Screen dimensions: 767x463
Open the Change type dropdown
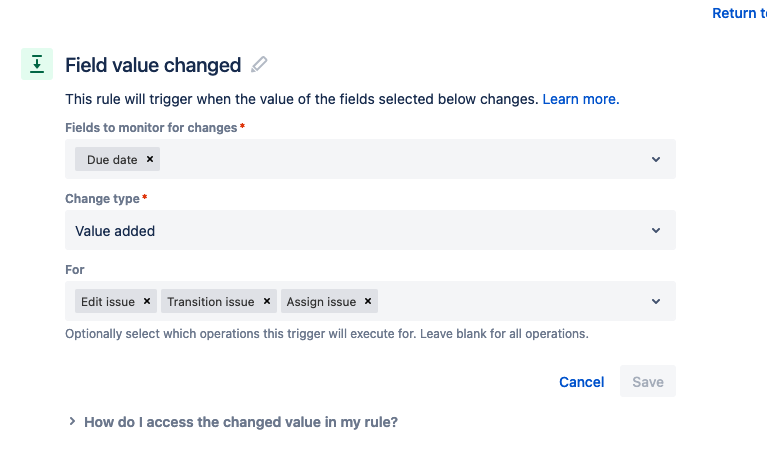tap(370, 230)
